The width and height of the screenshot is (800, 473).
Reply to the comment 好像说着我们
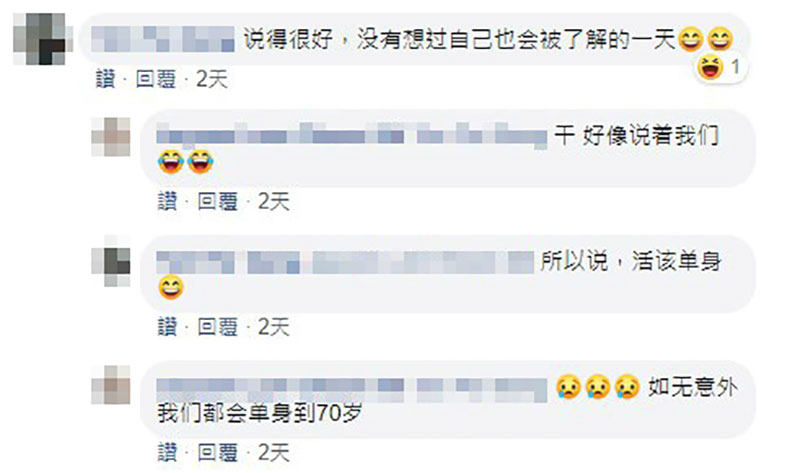217,201
